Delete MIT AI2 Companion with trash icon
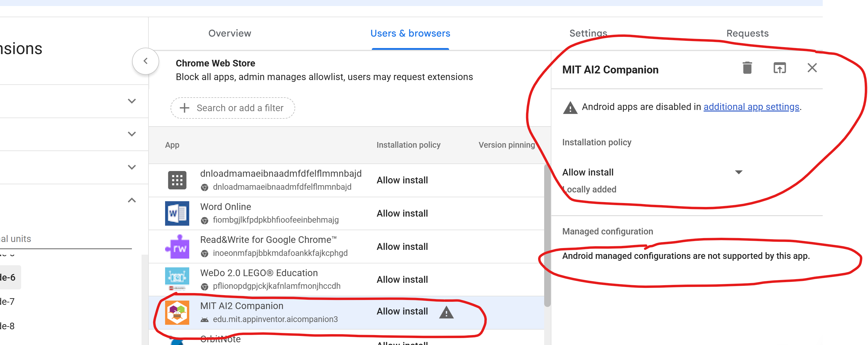868x345 pixels. pos(747,68)
